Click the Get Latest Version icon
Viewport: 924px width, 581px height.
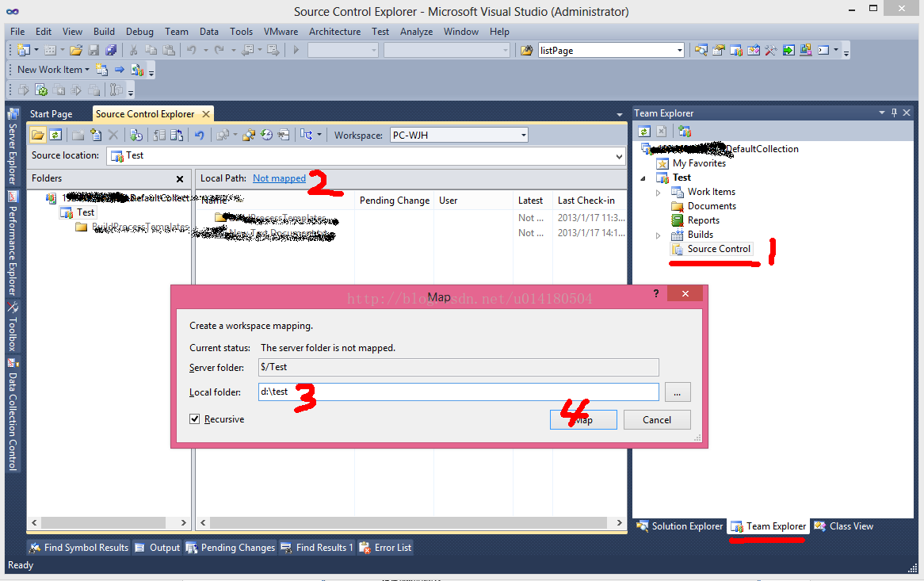tap(136, 135)
